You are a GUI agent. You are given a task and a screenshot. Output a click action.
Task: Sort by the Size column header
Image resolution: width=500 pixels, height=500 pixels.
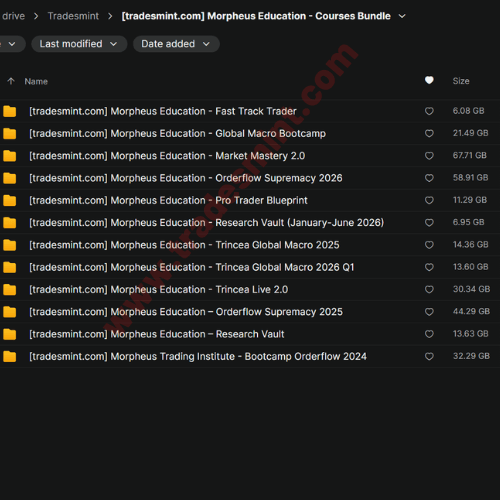(x=461, y=81)
